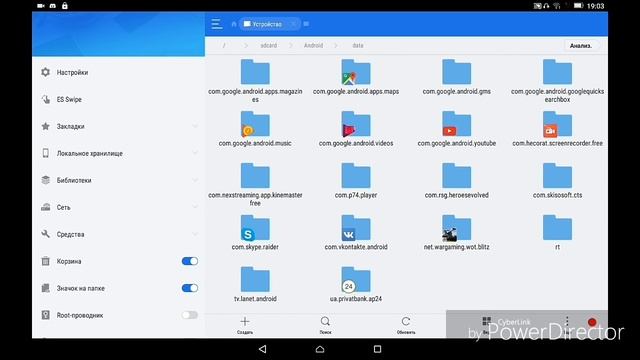
Task: Open the com.rsg.heroesevolved folder
Action: point(456,180)
